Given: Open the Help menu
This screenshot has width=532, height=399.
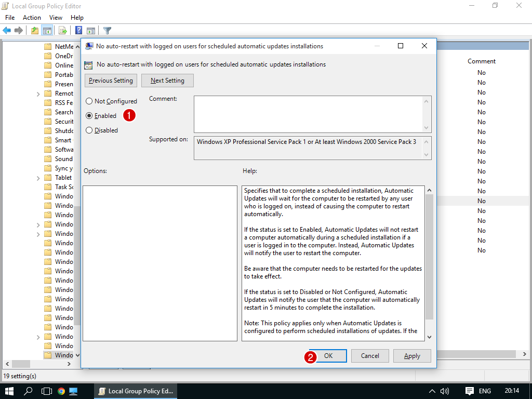Looking at the screenshot, I should click(77, 18).
